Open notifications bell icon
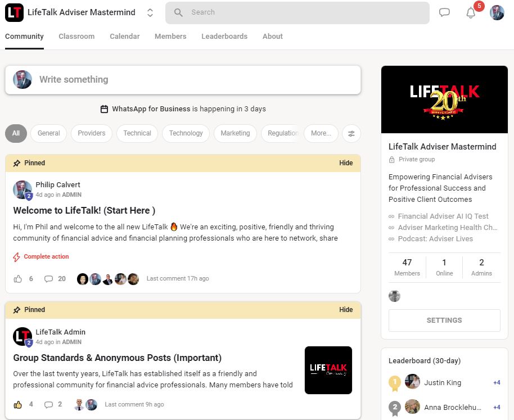 471,13
